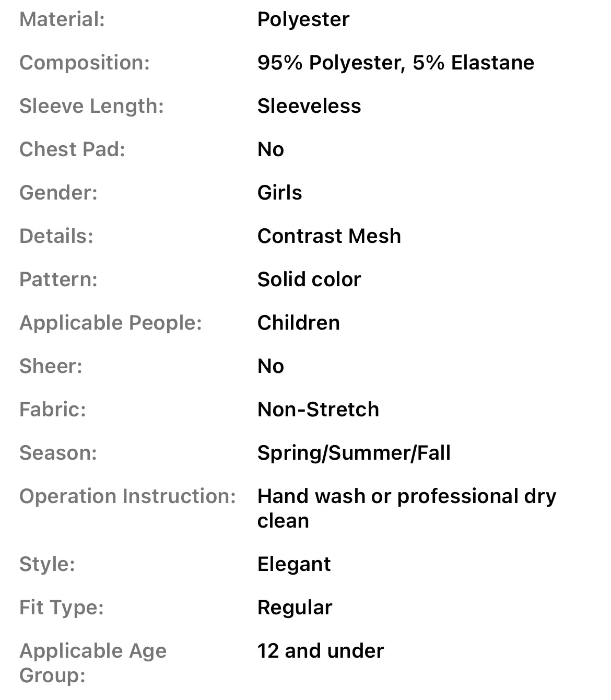
Task: Click the Regular fit type value
Action: (295, 608)
